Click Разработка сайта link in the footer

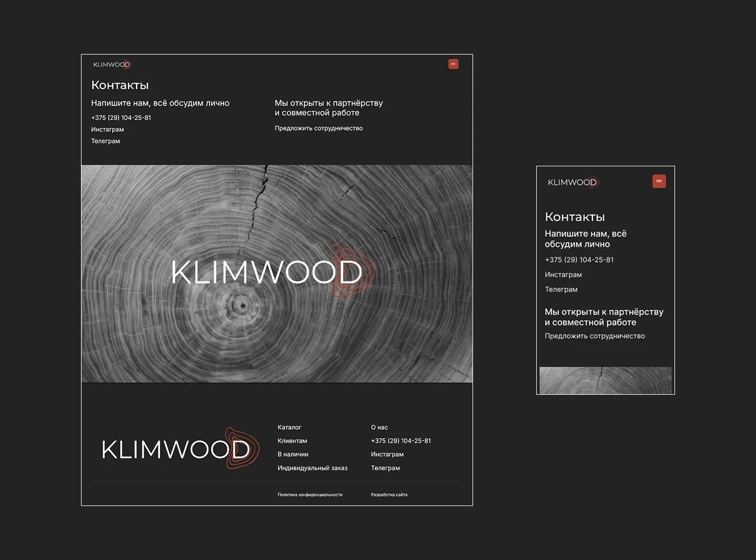coord(389,495)
